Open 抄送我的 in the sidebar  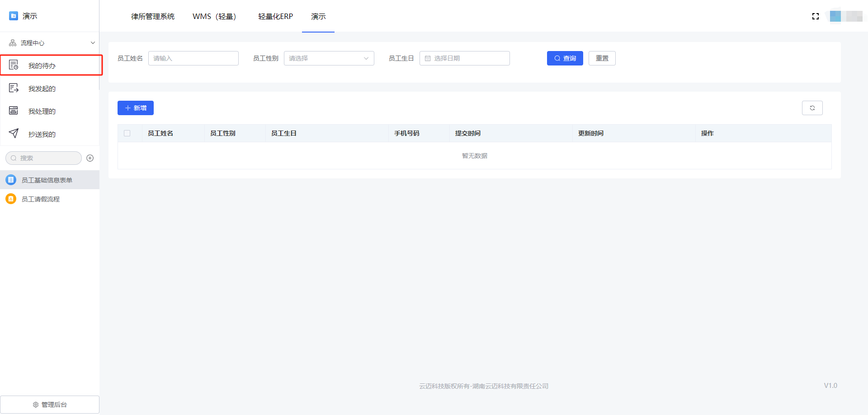click(42, 134)
